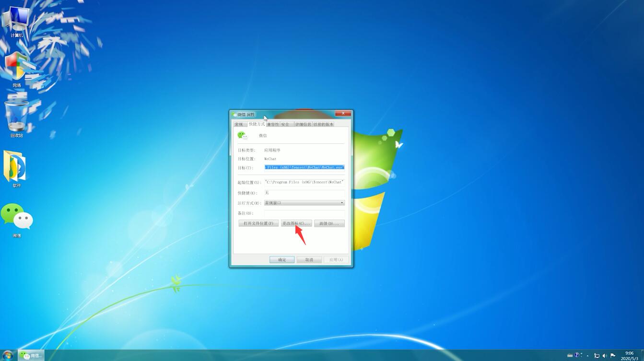Cancel with the 取消 button
644x361 pixels.
click(x=309, y=259)
